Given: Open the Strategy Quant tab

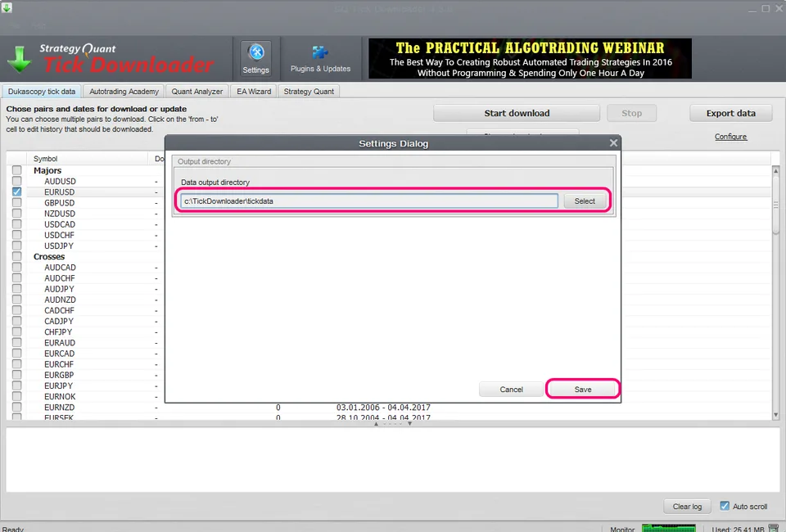Looking at the screenshot, I should [309, 91].
